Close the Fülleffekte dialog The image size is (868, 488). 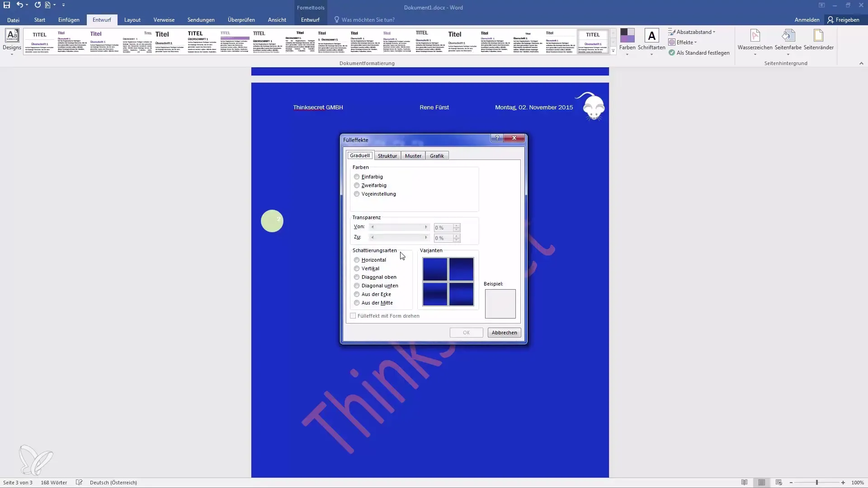[x=514, y=138]
